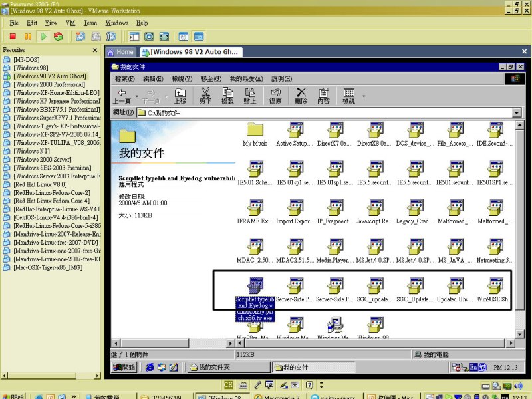The image size is (532, 399).
Task: Click the file list horizontal scrollbar right arrow
Action: pos(511,343)
